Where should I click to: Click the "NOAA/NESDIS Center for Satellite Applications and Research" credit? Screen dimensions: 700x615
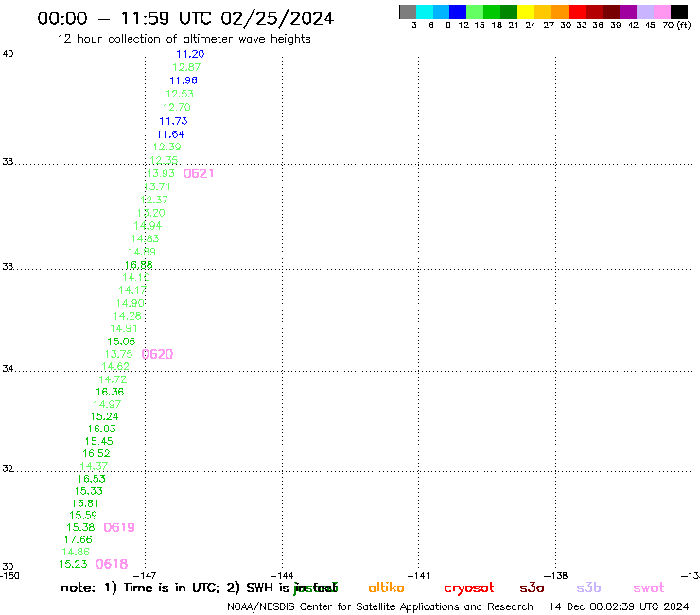[380, 607]
